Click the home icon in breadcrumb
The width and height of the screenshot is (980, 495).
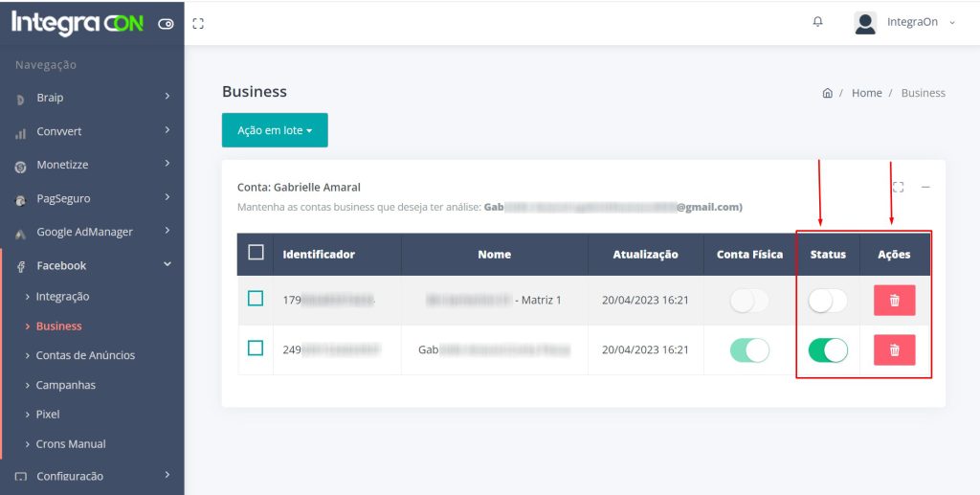pos(827,93)
